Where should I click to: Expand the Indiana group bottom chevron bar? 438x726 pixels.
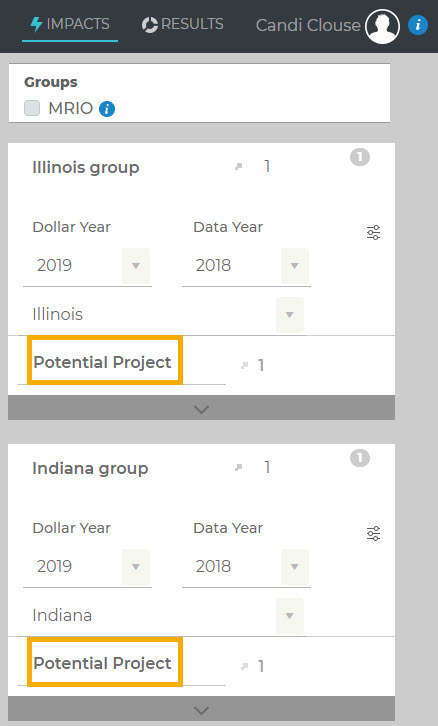click(201, 709)
